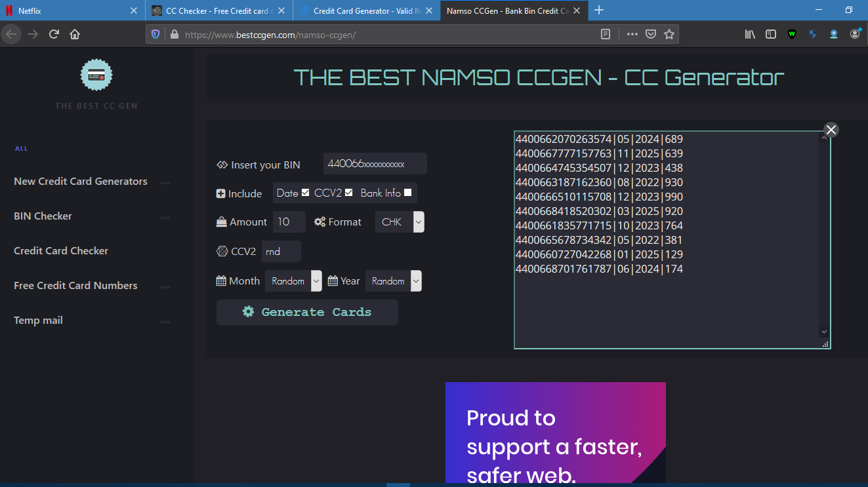Switch to the Netflix tab

[66, 10]
